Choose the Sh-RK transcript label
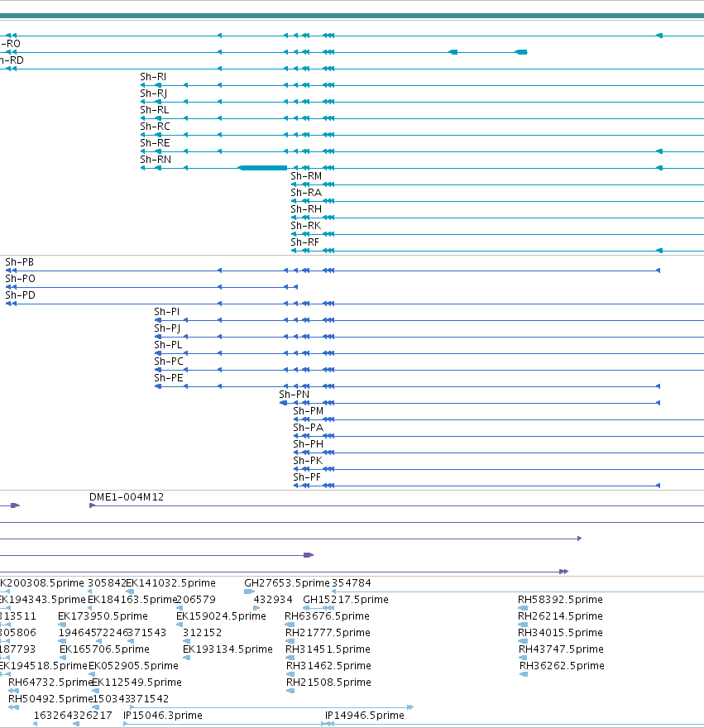704x728 pixels. (305, 226)
